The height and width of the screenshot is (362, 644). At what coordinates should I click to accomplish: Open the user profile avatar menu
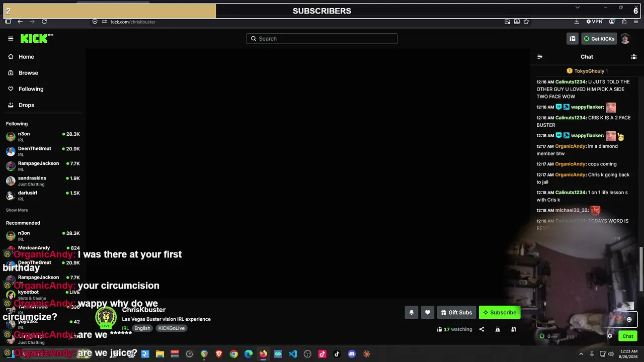click(625, 39)
